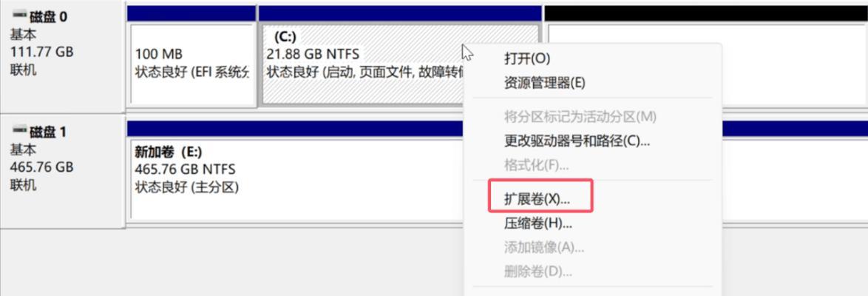
Task: Click 将分区标记为活动分区(M) option
Action: tap(580, 117)
